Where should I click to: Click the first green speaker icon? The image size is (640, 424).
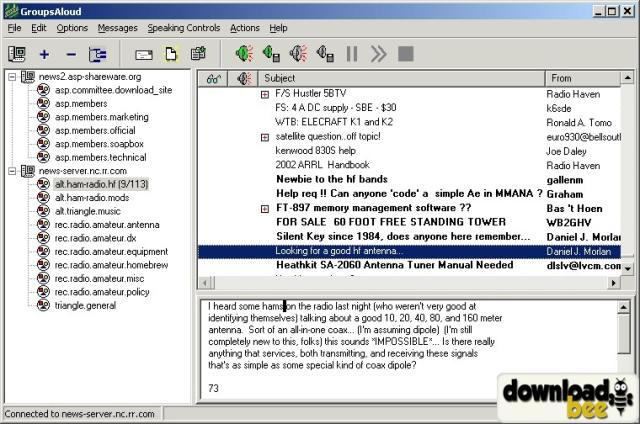point(244,53)
